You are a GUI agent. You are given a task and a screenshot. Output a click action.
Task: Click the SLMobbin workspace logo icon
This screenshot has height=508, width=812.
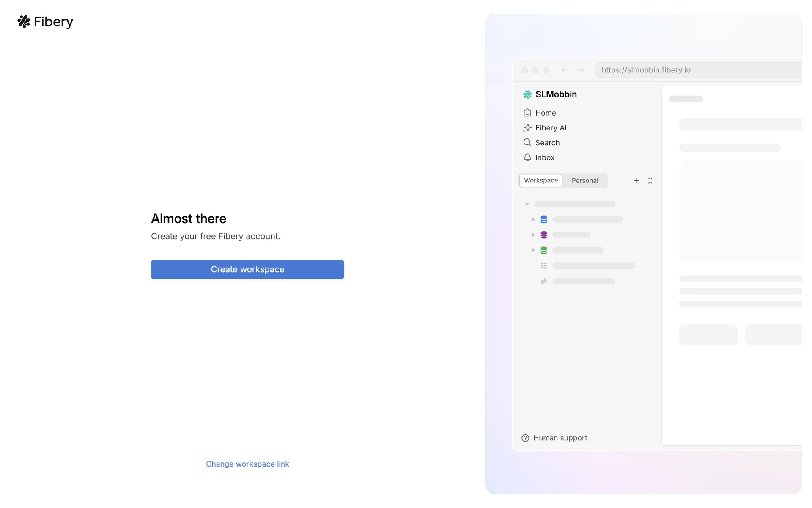coord(527,94)
